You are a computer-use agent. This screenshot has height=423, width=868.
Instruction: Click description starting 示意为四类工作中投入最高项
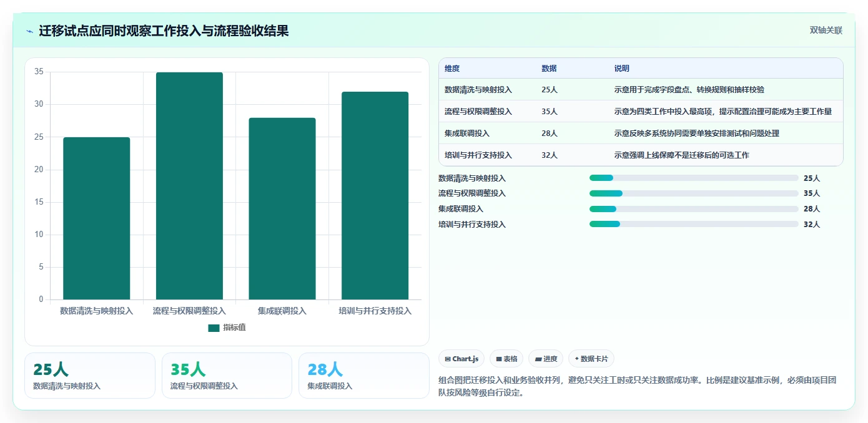[723, 112]
